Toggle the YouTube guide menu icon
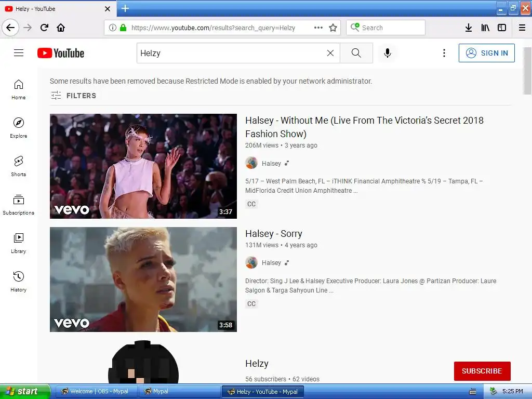Image resolution: width=532 pixels, height=399 pixels. tap(19, 53)
